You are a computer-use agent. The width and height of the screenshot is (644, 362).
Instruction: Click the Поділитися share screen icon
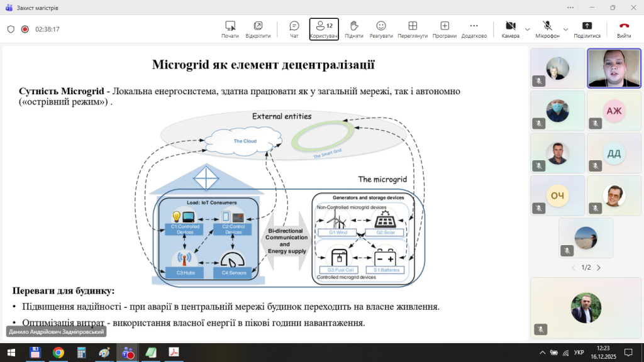(587, 29)
